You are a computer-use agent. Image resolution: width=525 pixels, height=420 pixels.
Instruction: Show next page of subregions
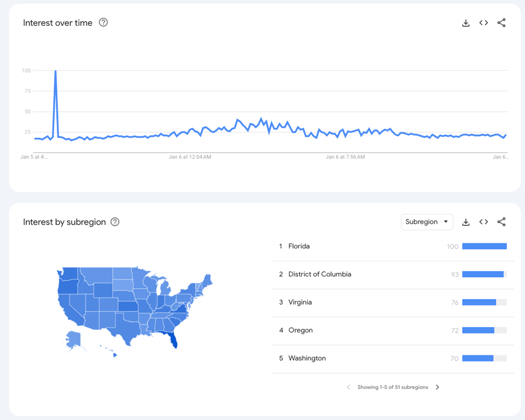click(437, 387)
